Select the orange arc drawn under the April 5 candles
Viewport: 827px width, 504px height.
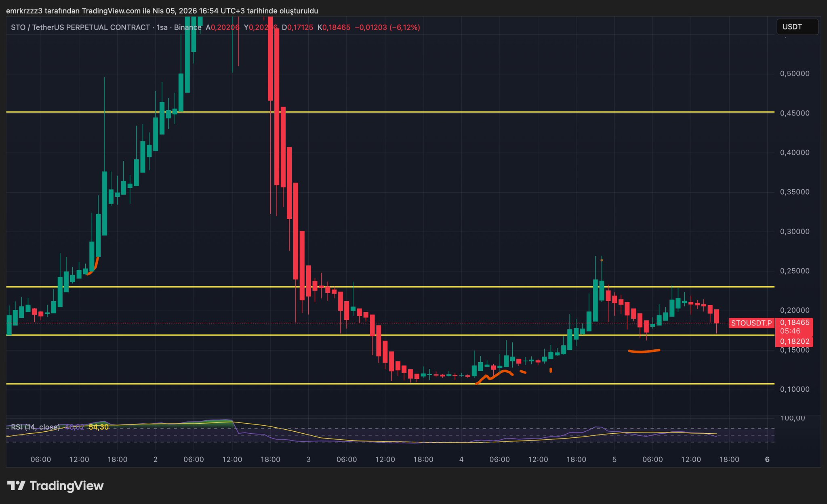point(644,351)
